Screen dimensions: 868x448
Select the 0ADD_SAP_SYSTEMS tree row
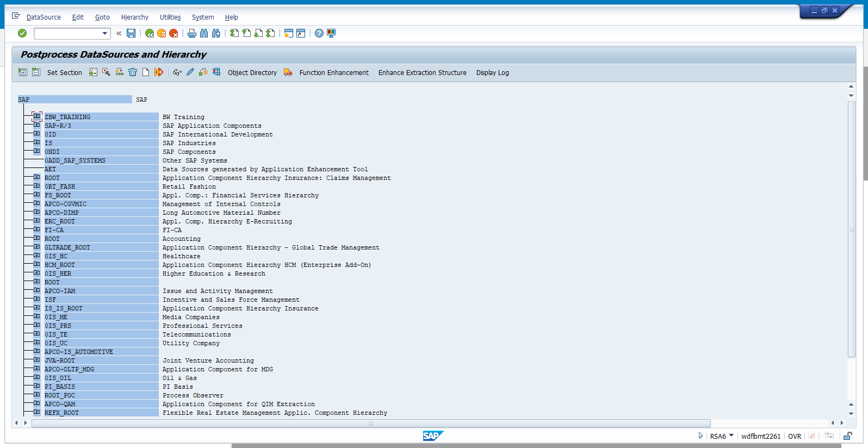102,160
